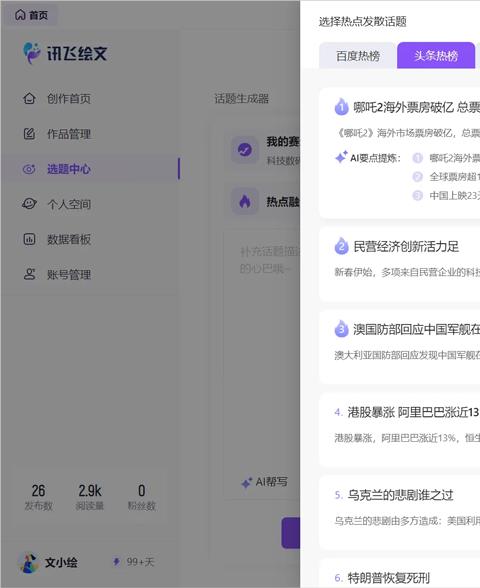This screenshot has height=588, width=480.
Task: Open 个人空间 via its face icon
Action: (29, 204)
